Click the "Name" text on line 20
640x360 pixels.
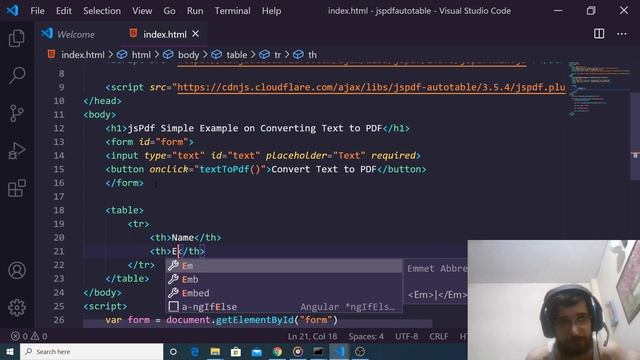(182, 238)
